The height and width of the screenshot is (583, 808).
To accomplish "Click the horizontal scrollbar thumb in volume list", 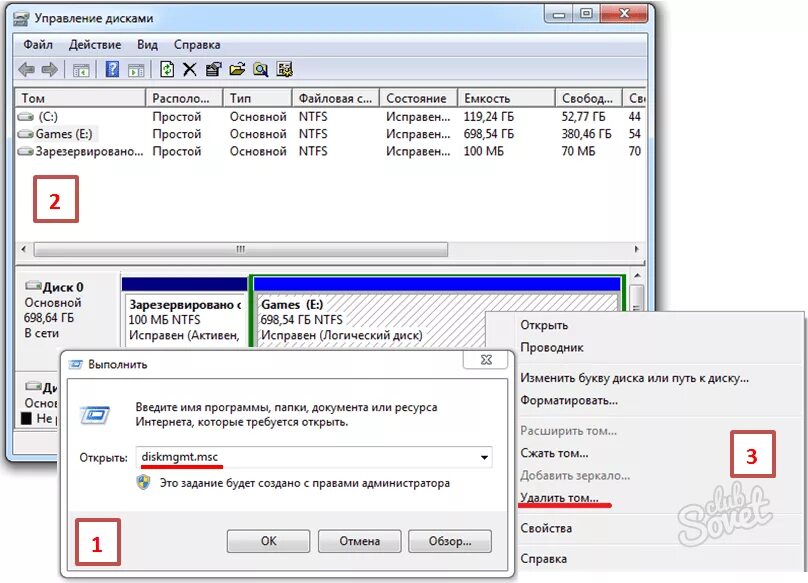I will coord(241,249).
